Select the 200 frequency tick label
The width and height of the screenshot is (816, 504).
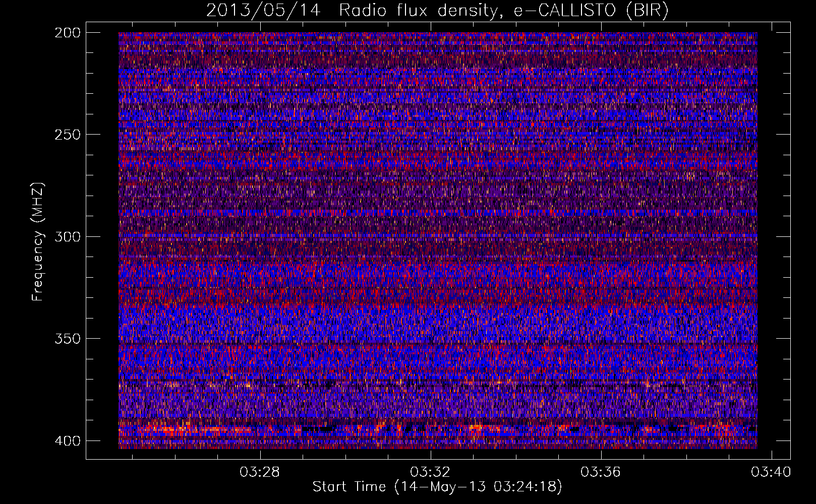coord(67,33)
